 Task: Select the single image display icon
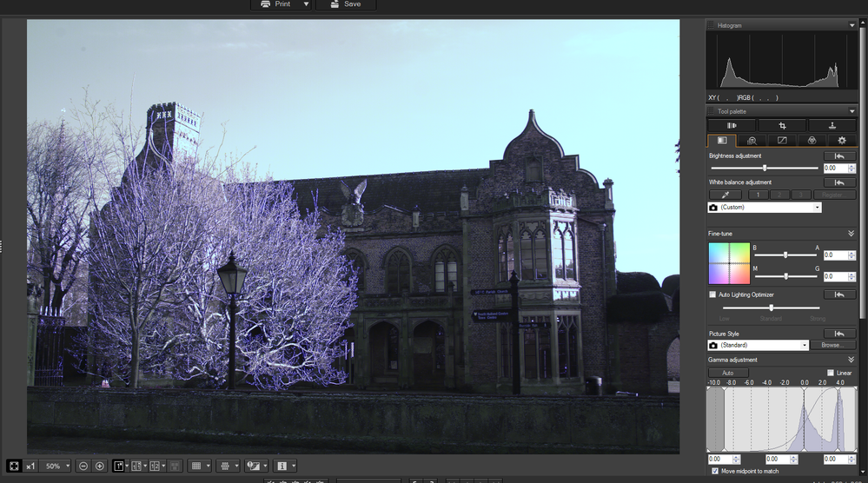pyautogui.click(x=118, y=466)
